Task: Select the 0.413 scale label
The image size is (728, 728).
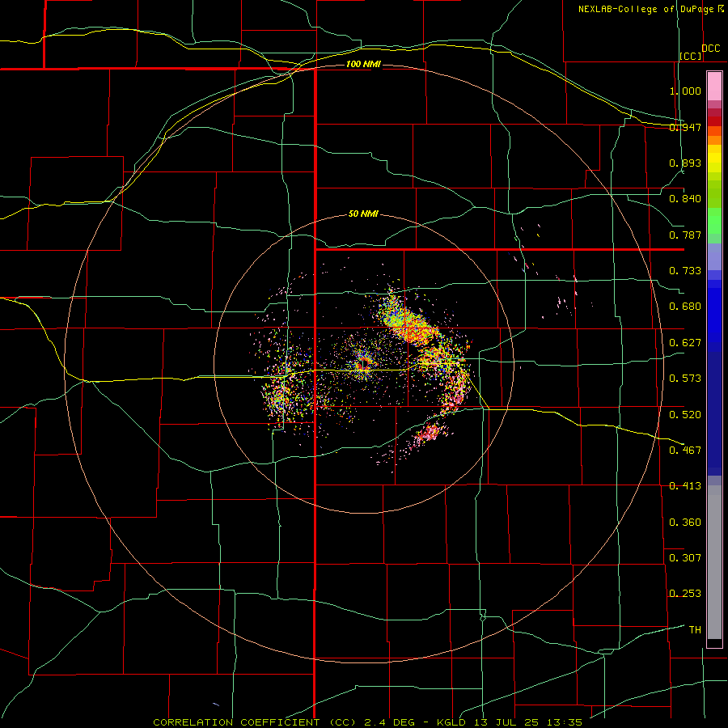Action: 685,486
